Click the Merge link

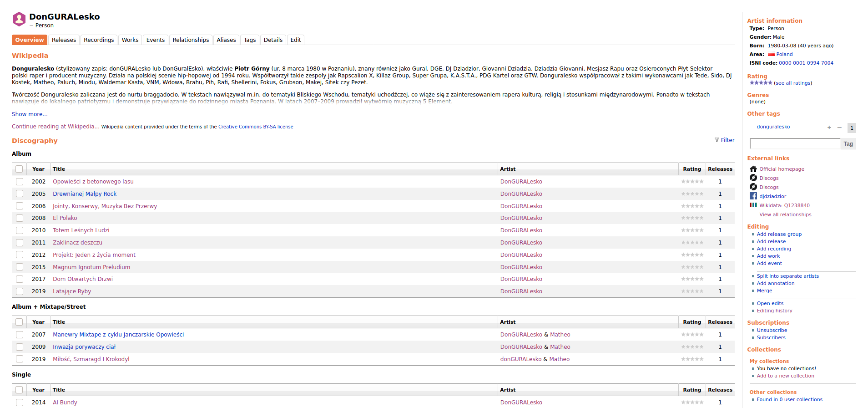coord(764,291)
